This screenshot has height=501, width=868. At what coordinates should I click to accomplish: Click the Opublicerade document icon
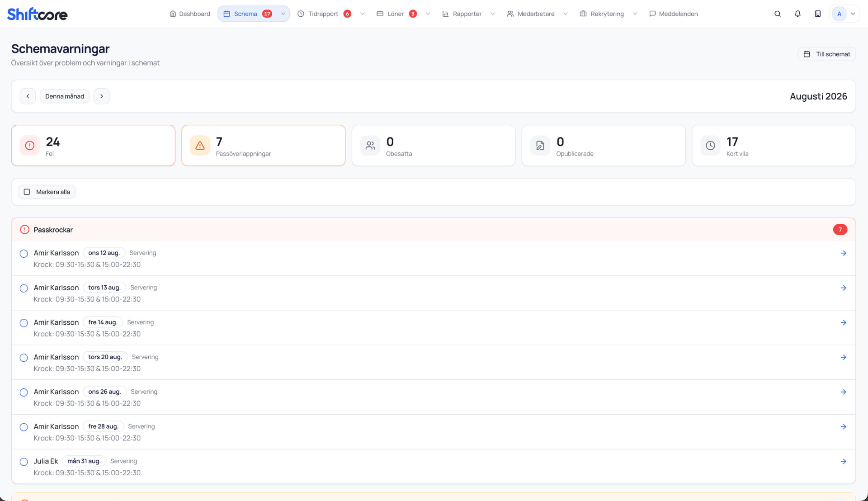coord(540,146)
